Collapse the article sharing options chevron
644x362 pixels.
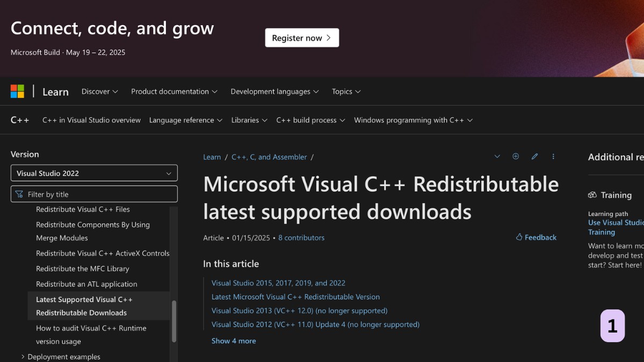click(497, 156)
